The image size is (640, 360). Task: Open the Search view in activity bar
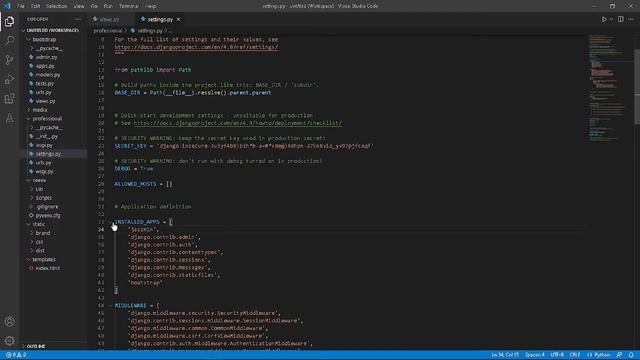9,40
